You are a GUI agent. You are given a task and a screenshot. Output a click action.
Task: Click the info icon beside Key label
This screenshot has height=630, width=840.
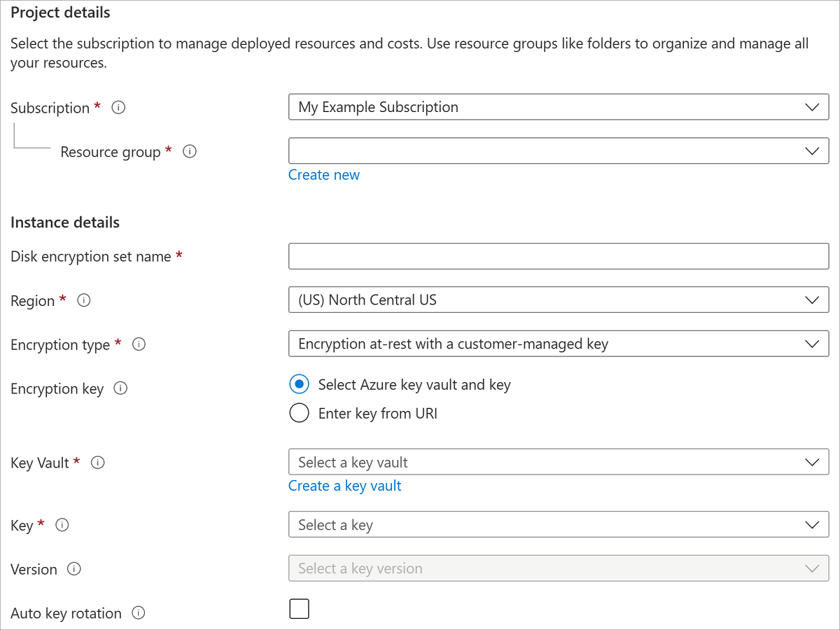[62, 525]
